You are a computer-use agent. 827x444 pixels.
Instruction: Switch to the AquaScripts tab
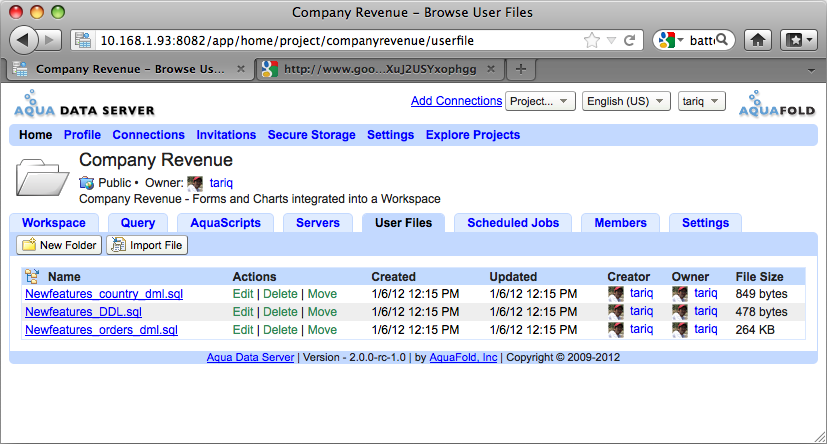(x=225, y=223)
